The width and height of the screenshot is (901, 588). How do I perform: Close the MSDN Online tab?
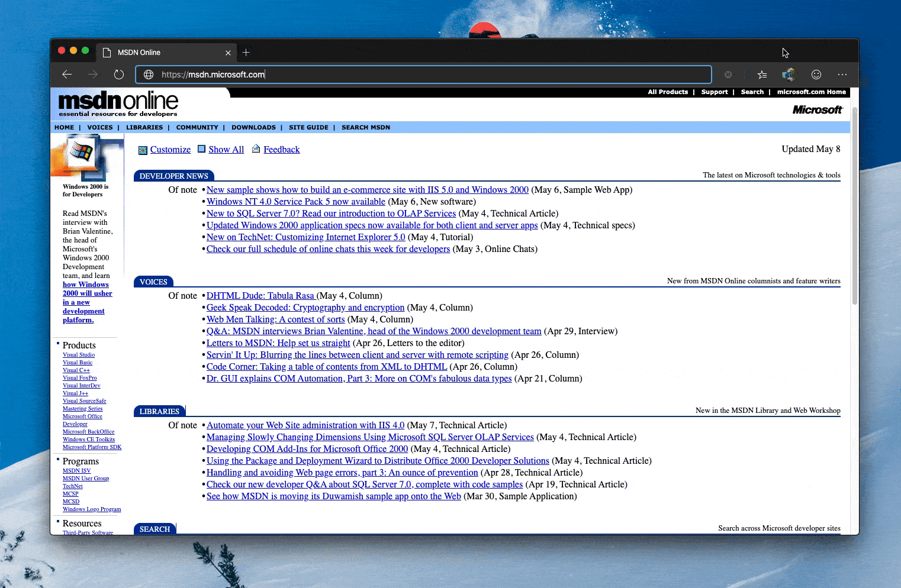coord(228,53)
